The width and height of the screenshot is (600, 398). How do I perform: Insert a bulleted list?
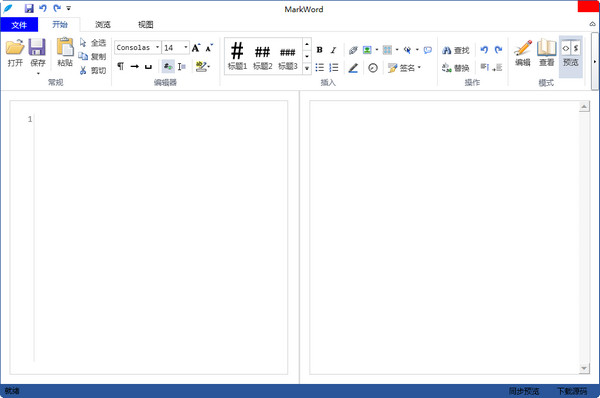[320, 68]
